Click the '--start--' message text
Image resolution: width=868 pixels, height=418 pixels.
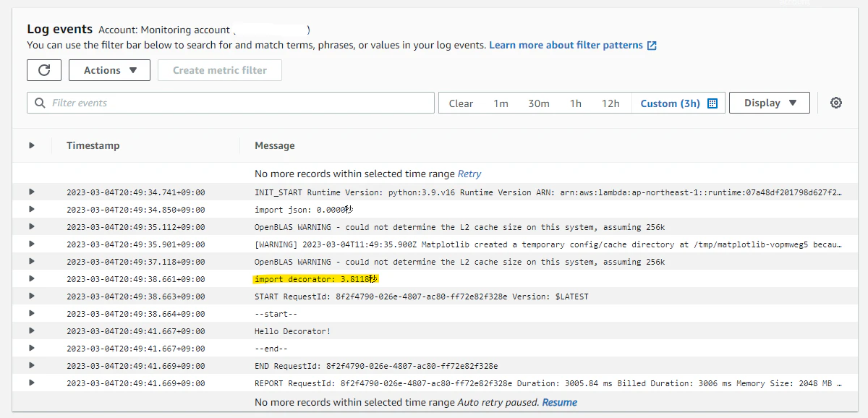[x=276, y=314]
